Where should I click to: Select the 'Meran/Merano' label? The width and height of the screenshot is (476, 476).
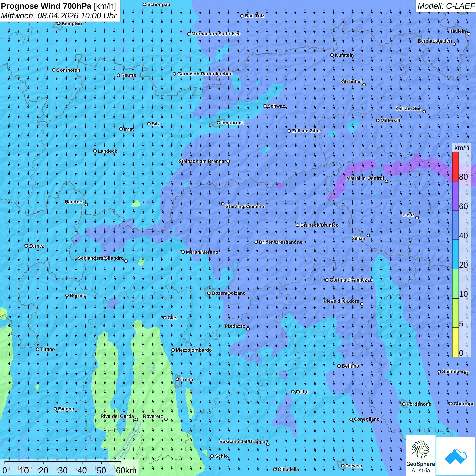tap(202, 252)
